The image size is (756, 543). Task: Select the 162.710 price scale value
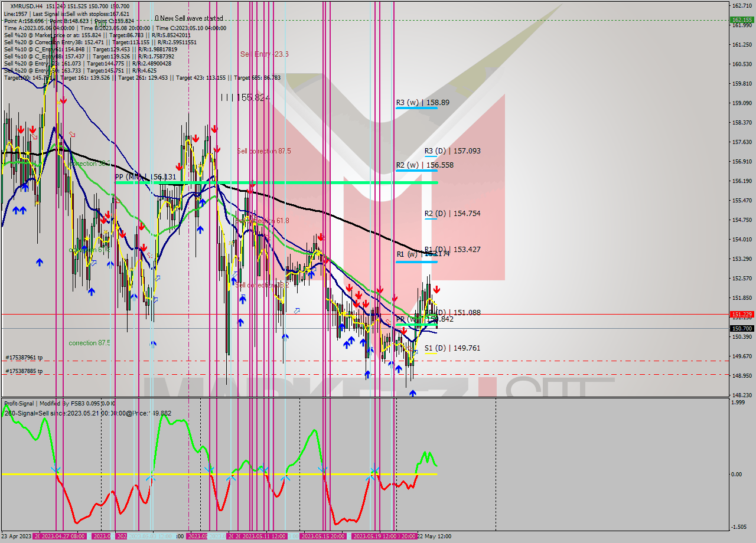click(x=741, y=5)
